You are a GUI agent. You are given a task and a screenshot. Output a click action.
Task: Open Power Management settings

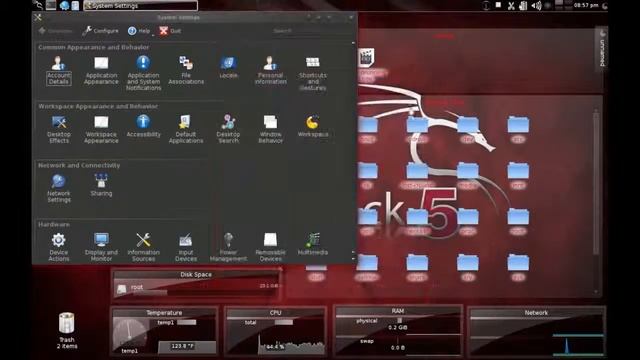pyautogui.click(x=228, y=247)
